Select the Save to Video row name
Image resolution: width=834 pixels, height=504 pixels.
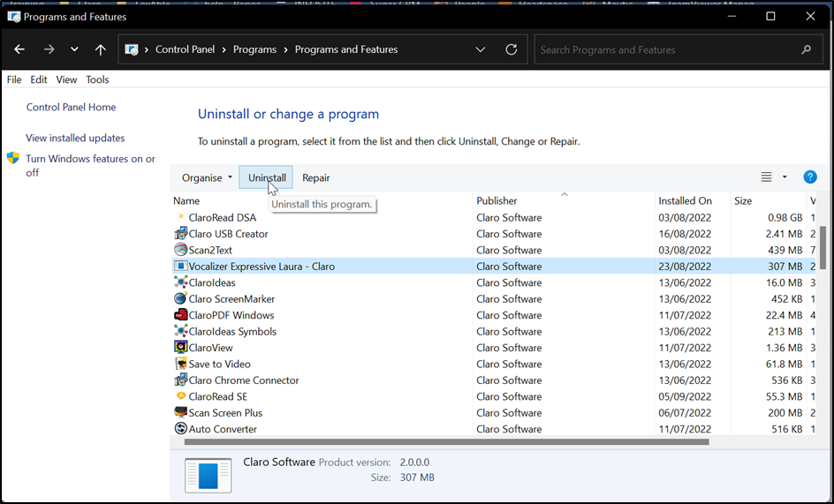coord(220,364)
